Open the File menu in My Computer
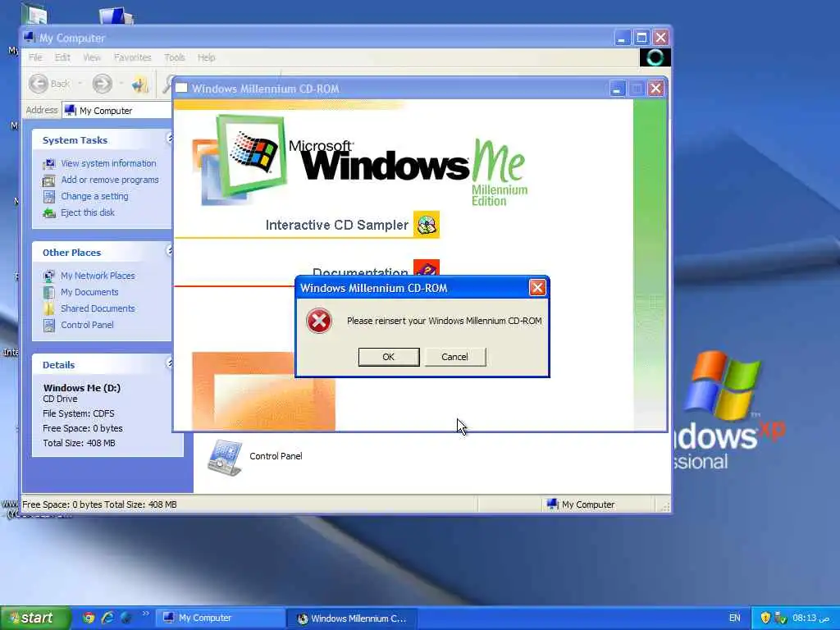The width and height of the screenshot is (840, 630). (35, 57)
